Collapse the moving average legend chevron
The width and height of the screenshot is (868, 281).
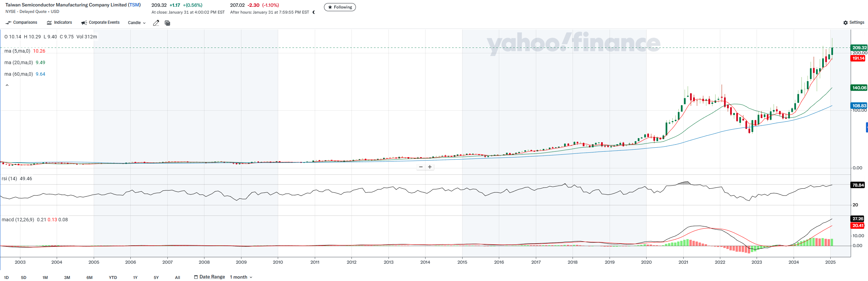[7, 85]
